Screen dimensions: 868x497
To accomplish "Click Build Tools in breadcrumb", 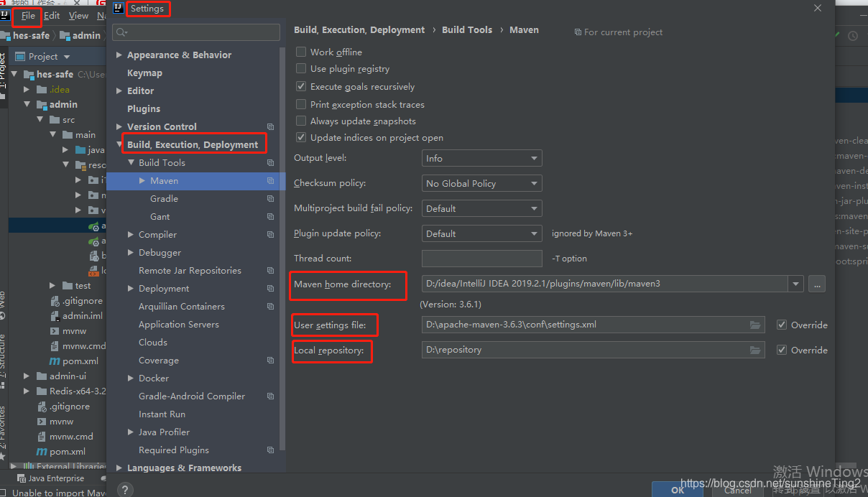I will [x=467, y=29].
